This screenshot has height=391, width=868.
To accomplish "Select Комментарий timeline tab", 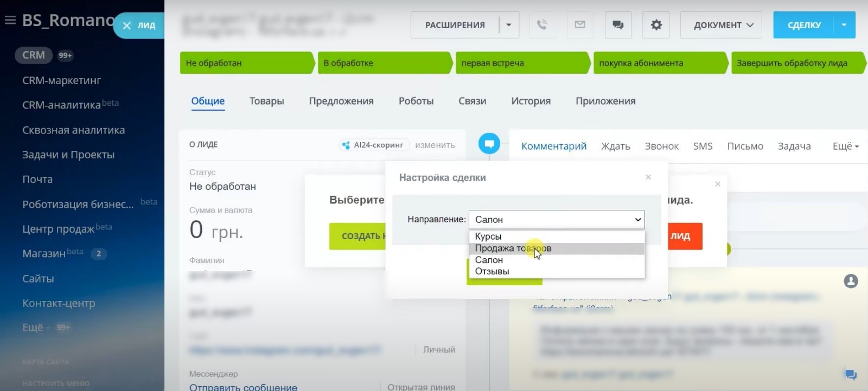I will point(554,146).
